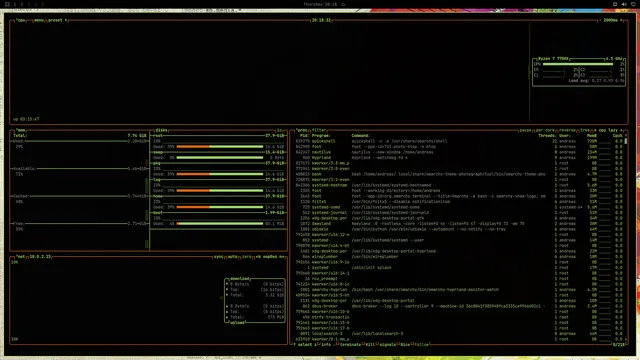This screenshot has height=360, width=640.
Task: Toggle io mode in disks panel
Action: [x=280, y=130]
